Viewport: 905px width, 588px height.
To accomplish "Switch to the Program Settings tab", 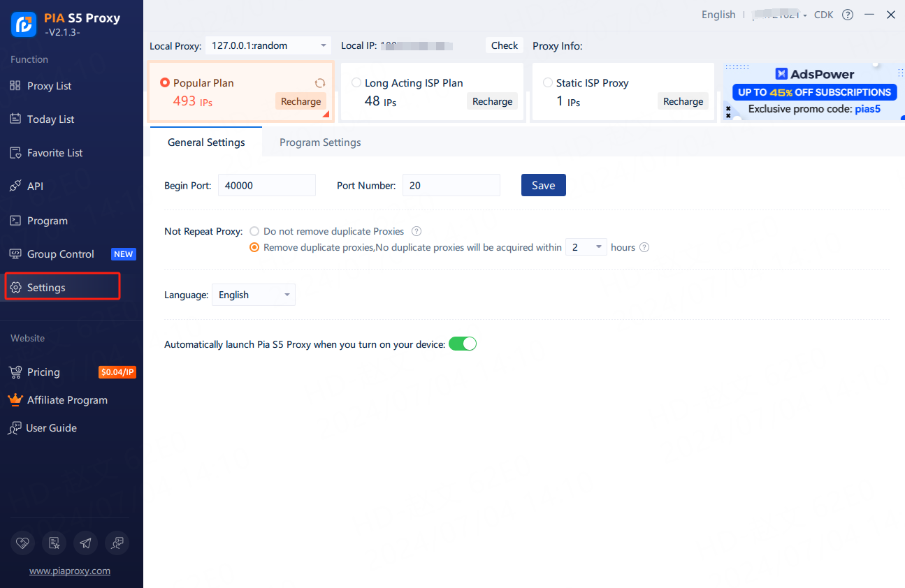I will coord(320,142).
